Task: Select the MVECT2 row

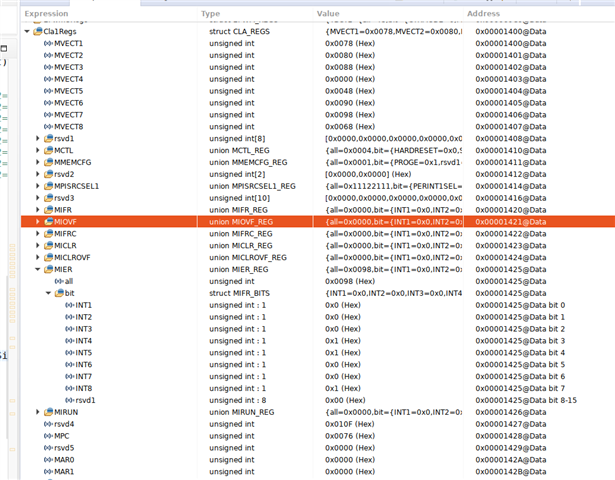Action: tap(318, 55)
